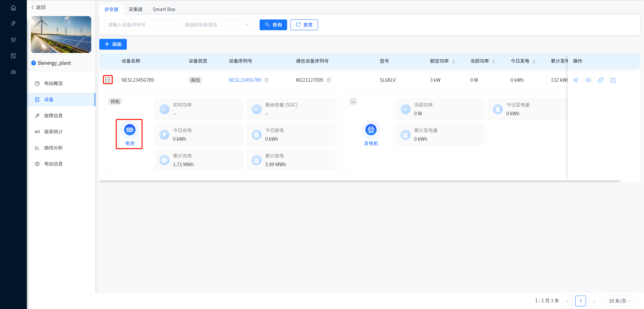The width and height of the screenshot is (644, 309).
Task: Sort by current power (当前功率) column
Action: 494,61
